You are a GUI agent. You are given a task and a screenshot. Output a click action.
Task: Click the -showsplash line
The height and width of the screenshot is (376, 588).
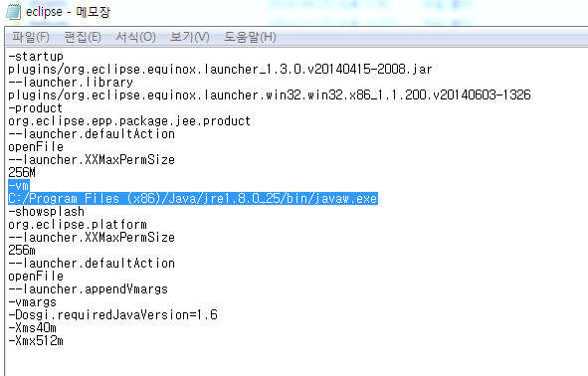pyautogui.click(x=46, y=212)
